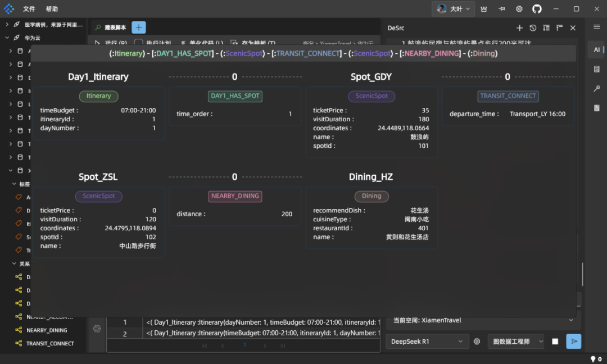This screenshot has width=607, height=364.
Task: Click the pin icon in title bar
Action: point(502,9)
